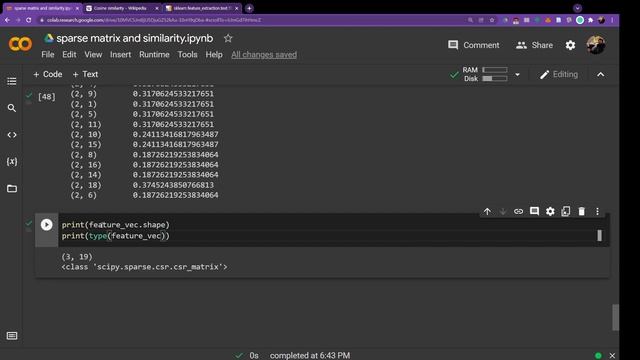The height and width of the screenshot is (360, 640).
Task: Move the selected cell down
Action: 503,211
